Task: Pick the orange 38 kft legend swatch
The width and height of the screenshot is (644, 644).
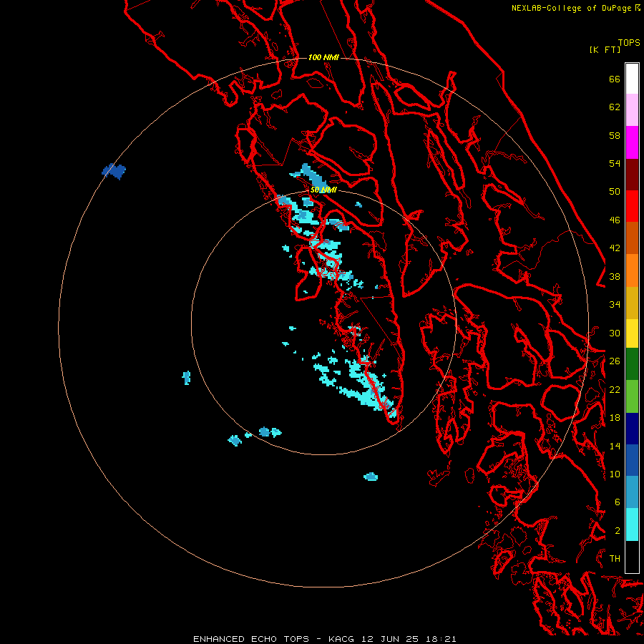Action: pos(632,270)
